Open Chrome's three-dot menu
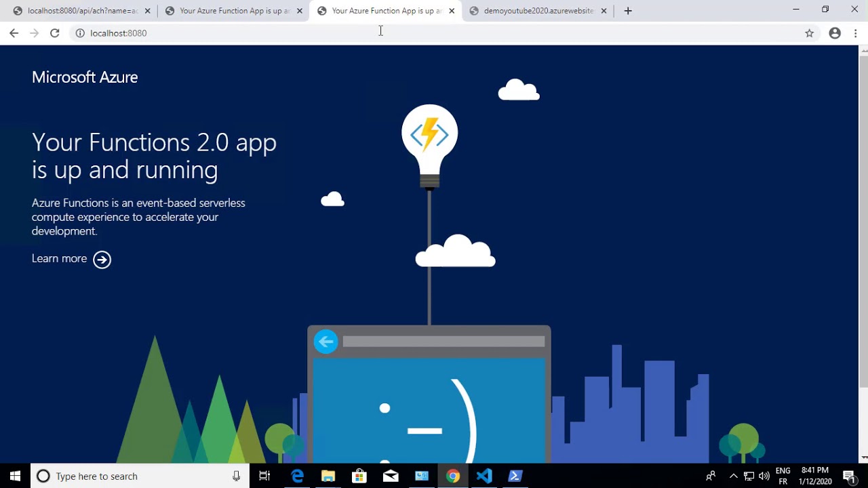This screenshot has height=488, width=868. tap(856, 33)
